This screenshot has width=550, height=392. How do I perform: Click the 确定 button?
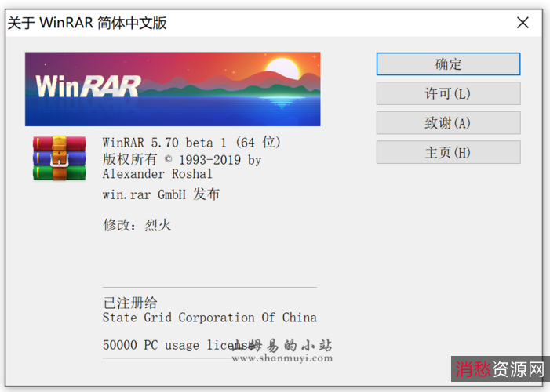[x=448, y=64]
